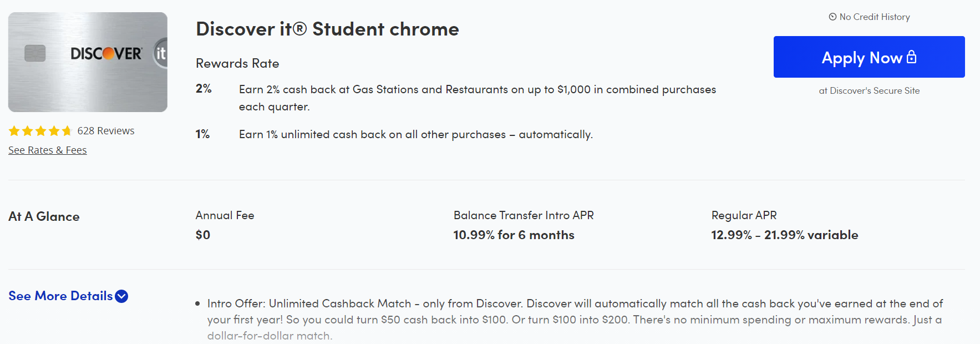Click the No Credit History clock icon
The height and width of the screenshot is (344, 980).
832,17
